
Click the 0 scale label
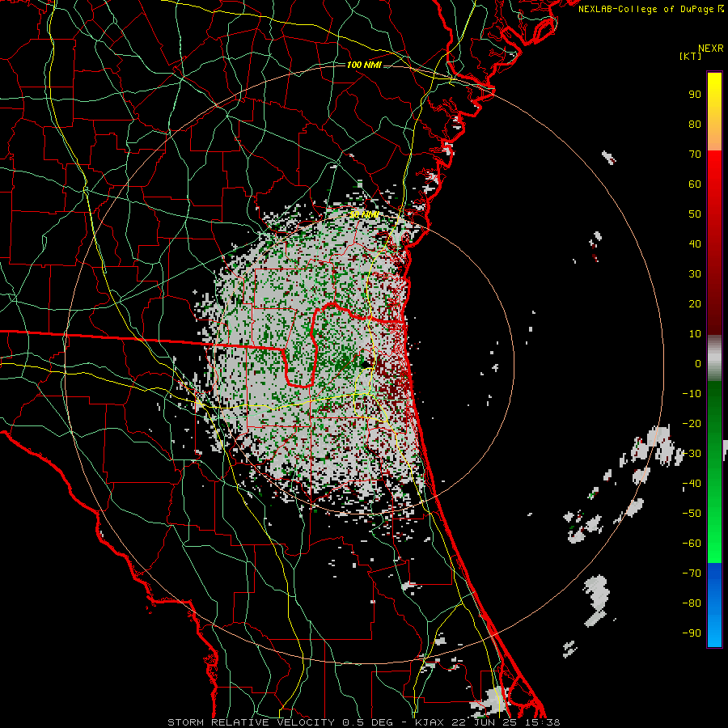pos(698,364)
